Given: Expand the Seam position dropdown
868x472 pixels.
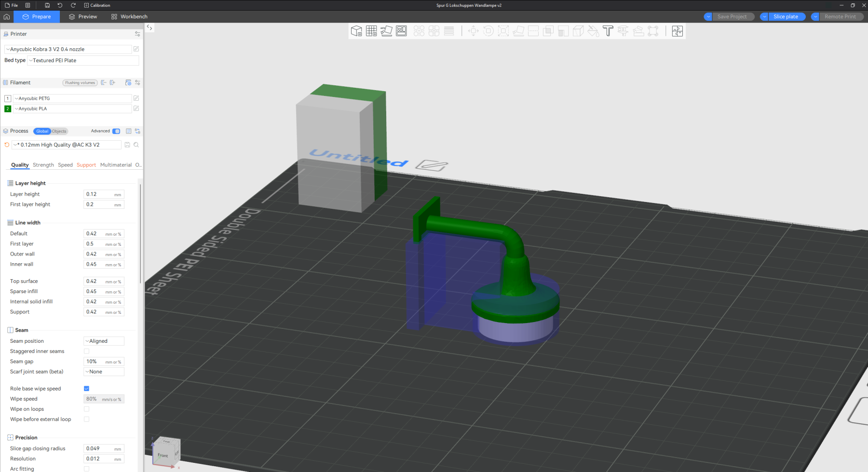Looking at the screenshot, I should [x=104, y=341].
